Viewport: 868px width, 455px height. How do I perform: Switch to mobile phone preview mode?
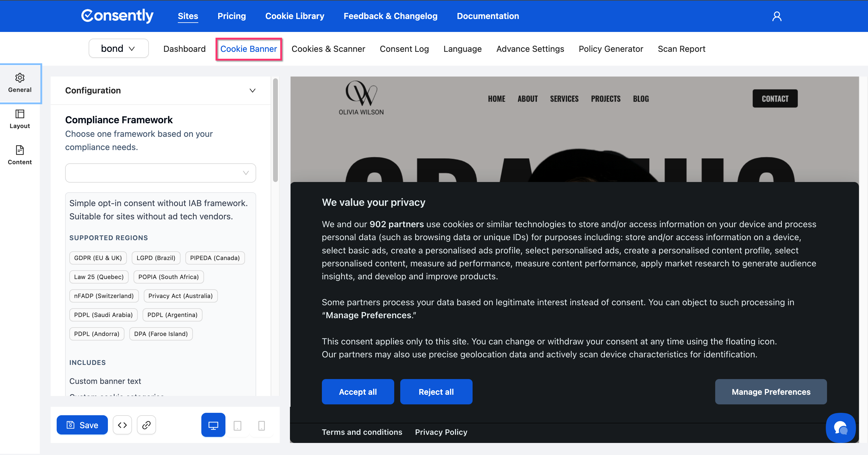point(262,425)
